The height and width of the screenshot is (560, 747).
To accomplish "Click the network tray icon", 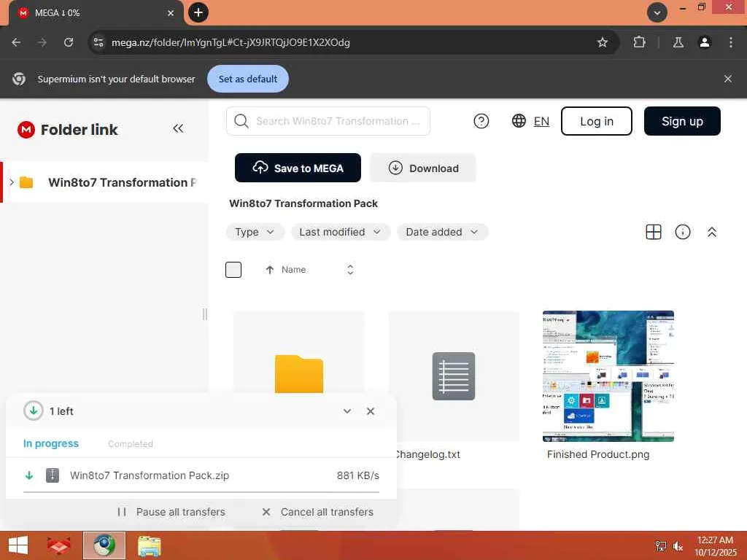I will click(661, 546).
